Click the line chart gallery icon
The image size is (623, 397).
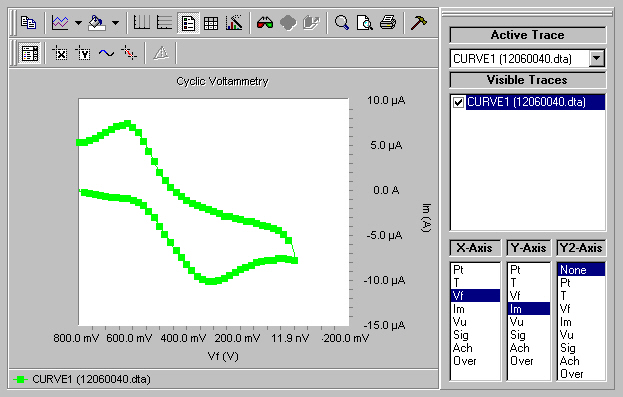pyautogui.click(x=60, y=23)
